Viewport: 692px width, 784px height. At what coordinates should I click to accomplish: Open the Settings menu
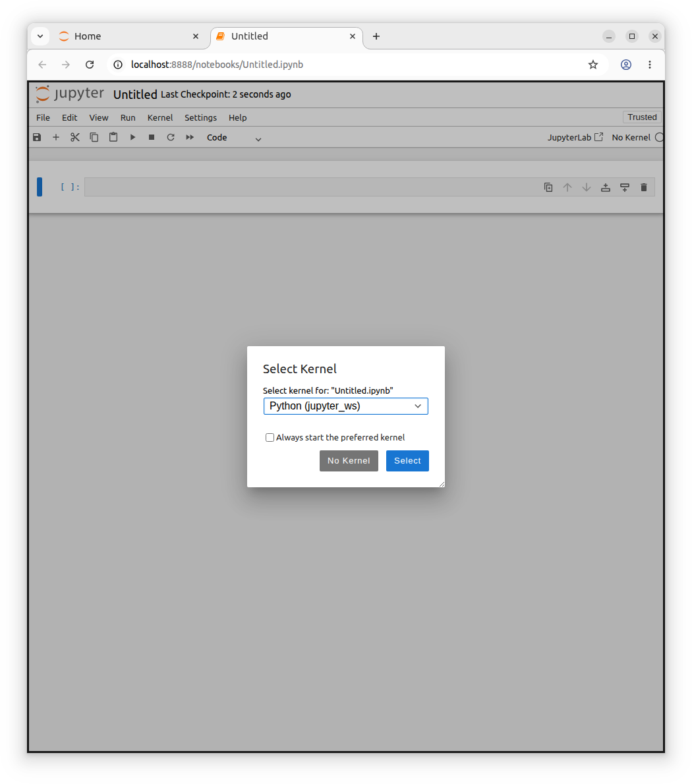[x=200, y=117]
